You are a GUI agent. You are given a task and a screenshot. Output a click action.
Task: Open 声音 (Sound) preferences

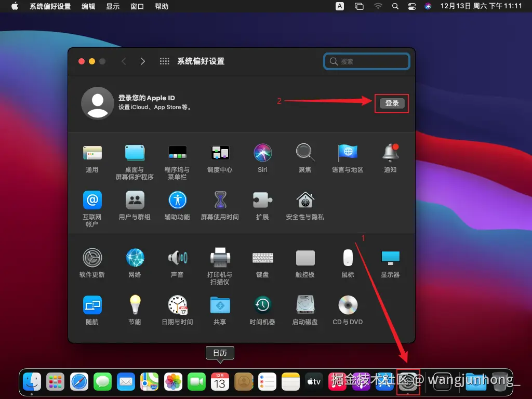pyautogui.click(x=177, y=258)
